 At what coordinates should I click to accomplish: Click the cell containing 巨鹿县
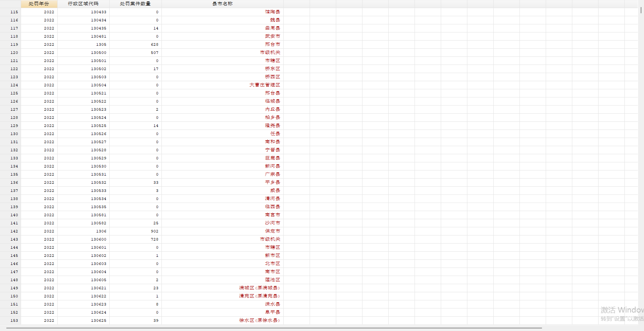click(222, 158)
